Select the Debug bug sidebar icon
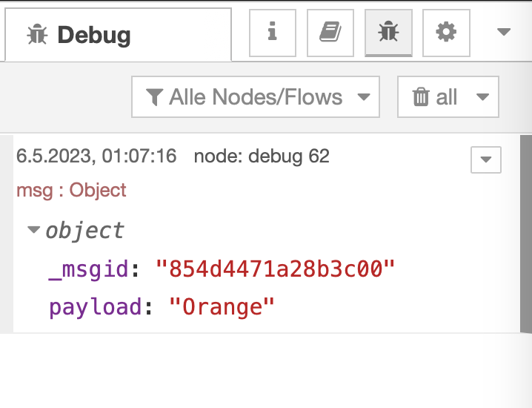Screen dimensions: 532x408 388,33
